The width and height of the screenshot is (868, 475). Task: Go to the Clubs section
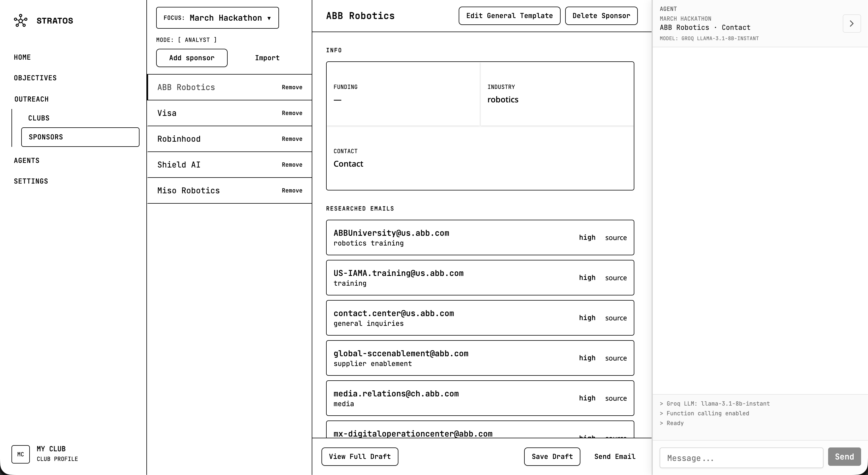(39, 118)
